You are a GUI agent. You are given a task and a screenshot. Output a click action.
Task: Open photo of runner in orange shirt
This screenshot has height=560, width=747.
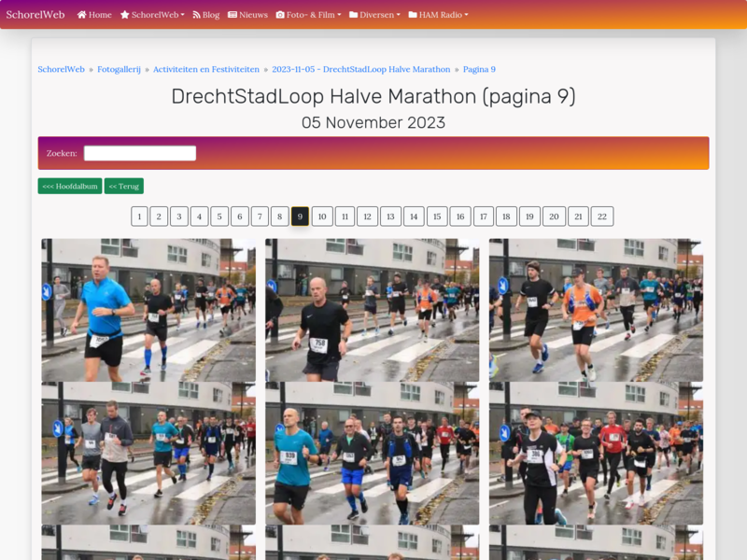pyautogui.click(x=596, y=310)
